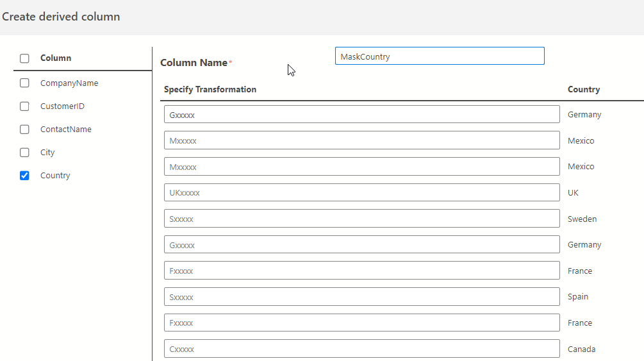This screenshot has height=361, width=644.
Task: Enable the CustomerID checkbox
Action: 24,106
